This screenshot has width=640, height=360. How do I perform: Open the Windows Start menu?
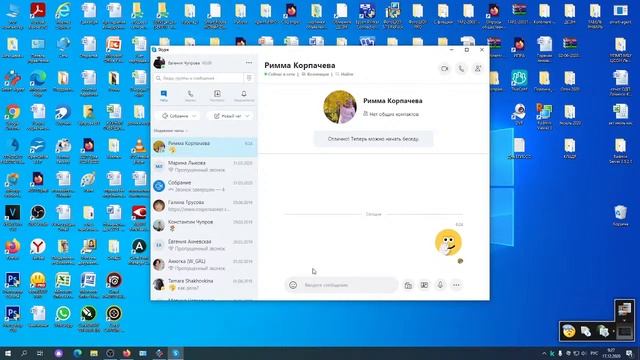8,353
